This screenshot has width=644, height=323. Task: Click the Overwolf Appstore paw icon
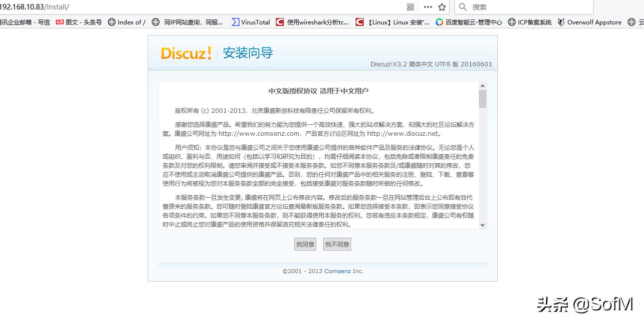coord(561,22)
